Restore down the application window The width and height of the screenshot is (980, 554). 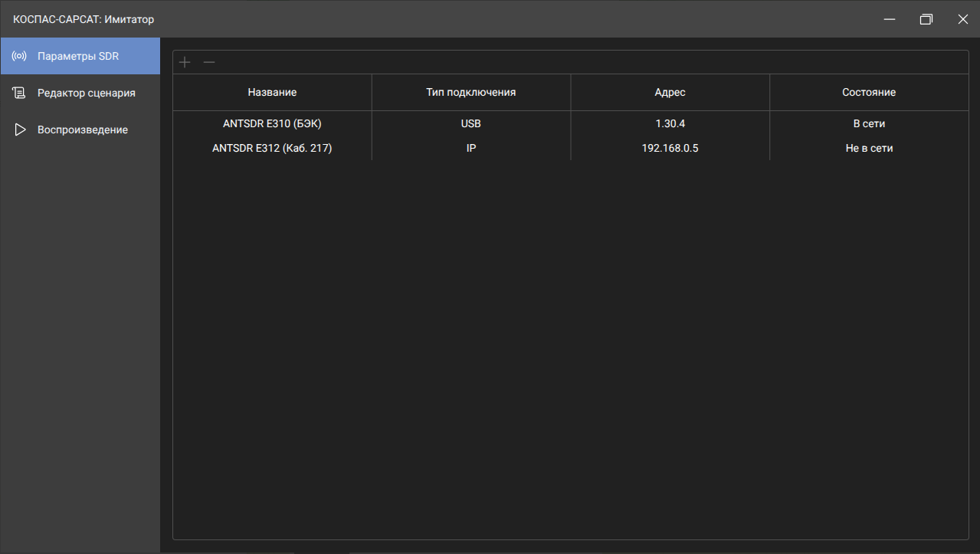[x=926, y=19]
